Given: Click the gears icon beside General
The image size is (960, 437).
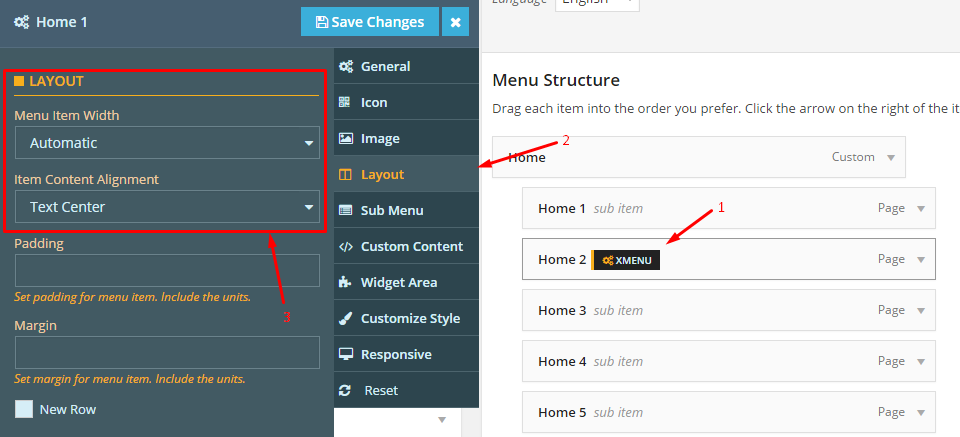Looking at the screenshot, I should click(x=346, y=66).
